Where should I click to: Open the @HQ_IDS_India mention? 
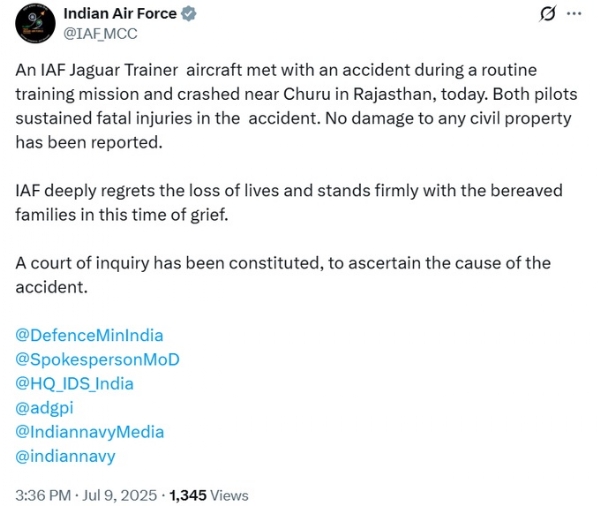pos(74,384)
